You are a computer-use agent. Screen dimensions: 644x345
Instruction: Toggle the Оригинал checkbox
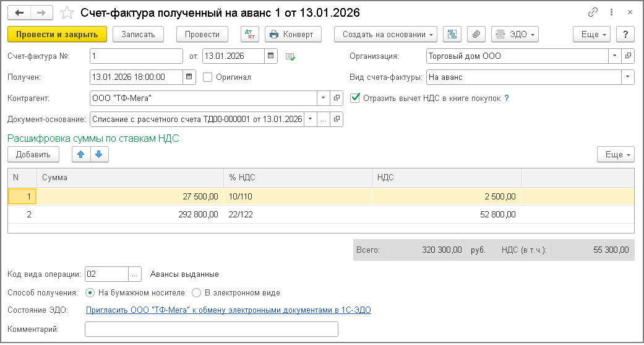click(x=208, y=77)
